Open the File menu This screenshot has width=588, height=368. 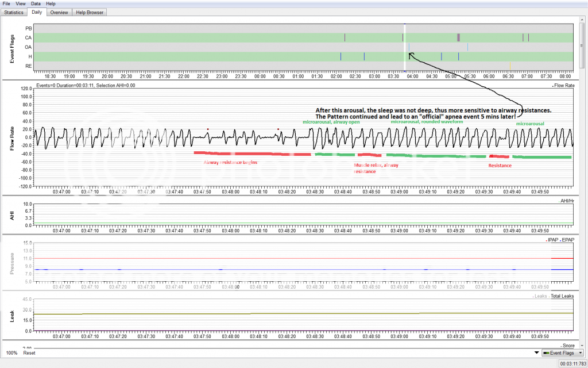(6, 3)
